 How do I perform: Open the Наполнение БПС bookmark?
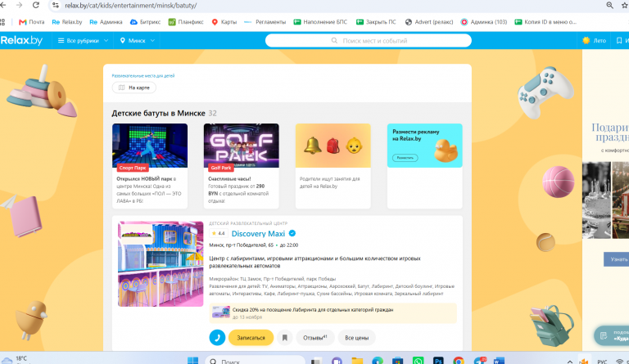click(320, 22)
